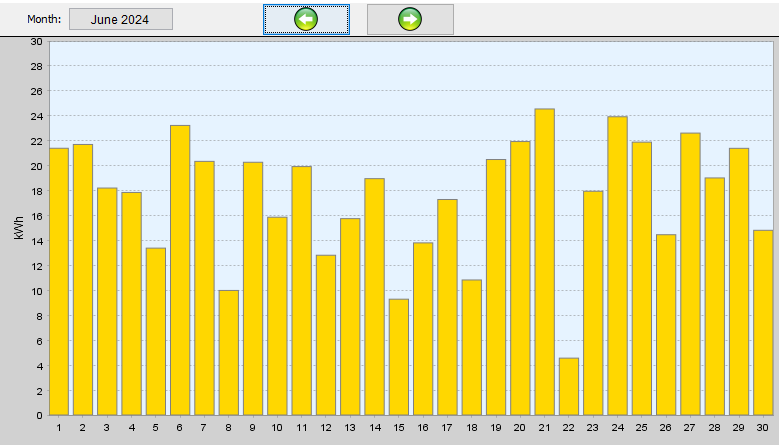This screenshot has height=445, width=779.
Task: Select the bar for day 14
Action: [375, 297]
